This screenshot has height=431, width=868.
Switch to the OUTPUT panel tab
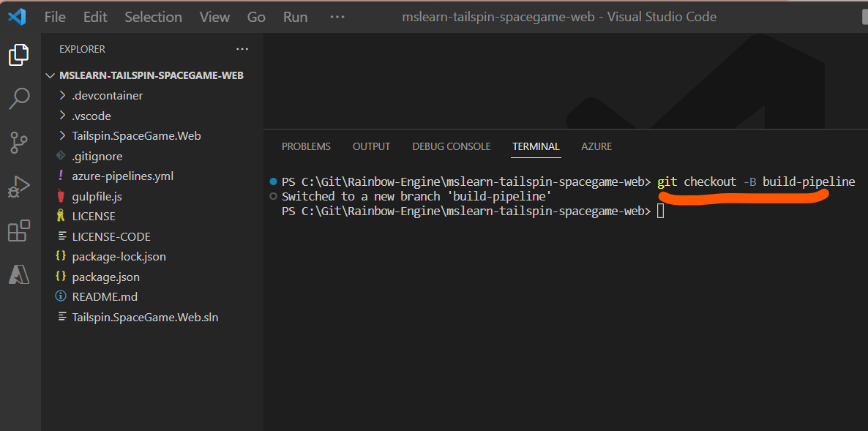pyautogui.click(x=372, y=146)
